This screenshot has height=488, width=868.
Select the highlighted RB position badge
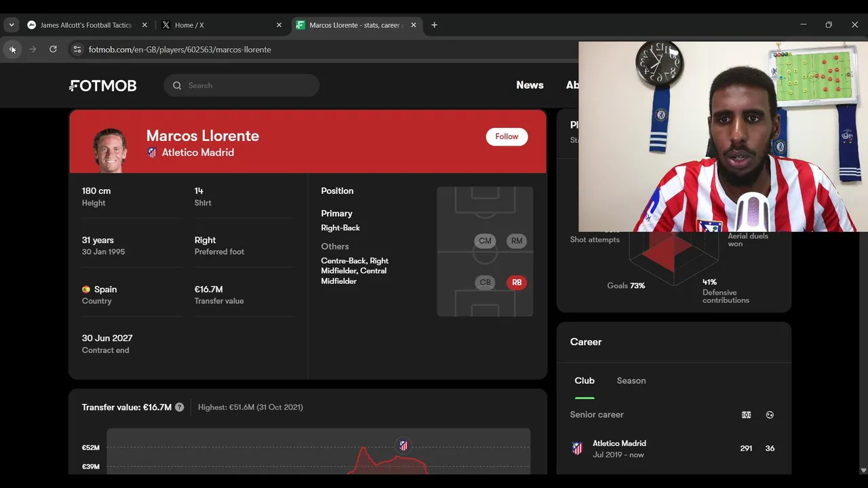coord(517,283)
